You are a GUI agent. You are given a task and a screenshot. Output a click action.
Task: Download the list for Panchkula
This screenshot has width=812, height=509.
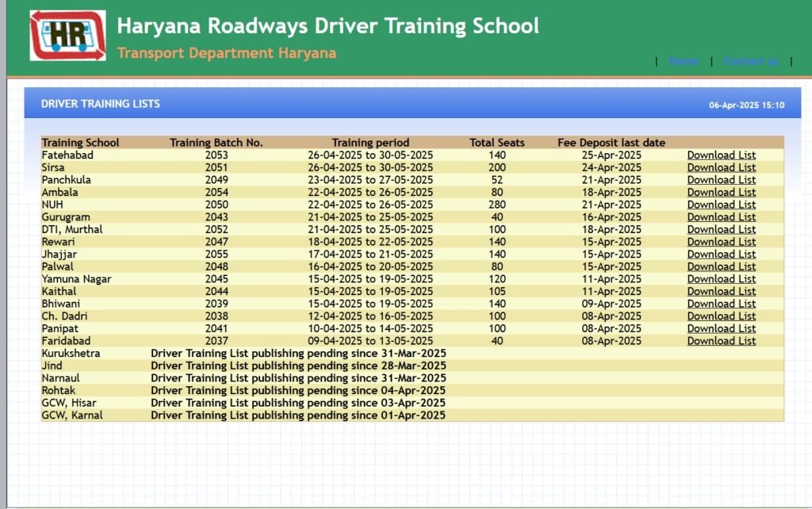(722, 180)
